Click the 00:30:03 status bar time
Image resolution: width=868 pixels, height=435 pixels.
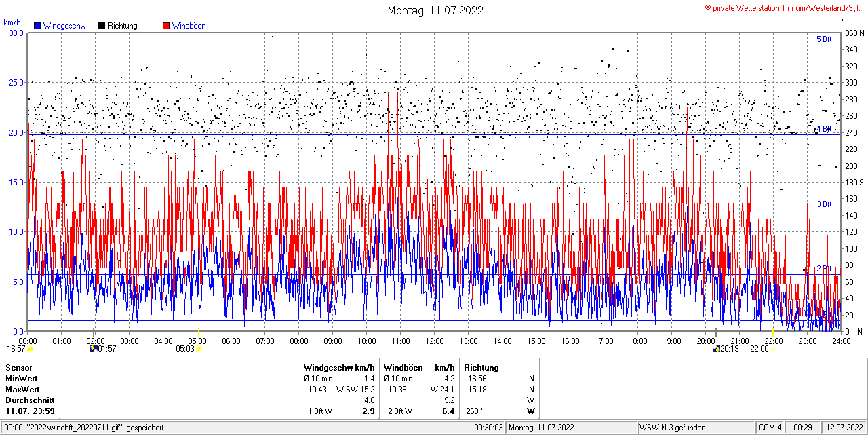(x=489, y=428)
